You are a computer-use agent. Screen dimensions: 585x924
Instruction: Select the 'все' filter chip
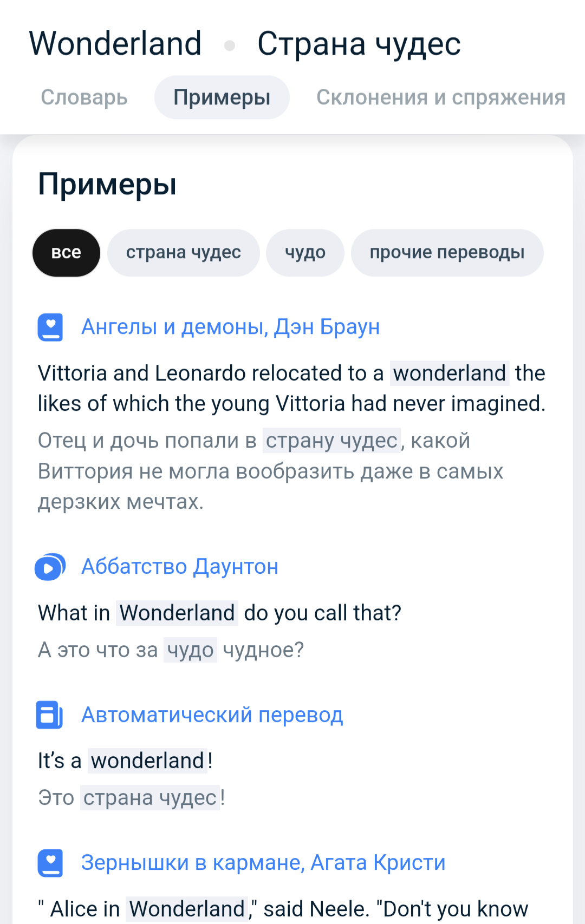click(66, 253)
